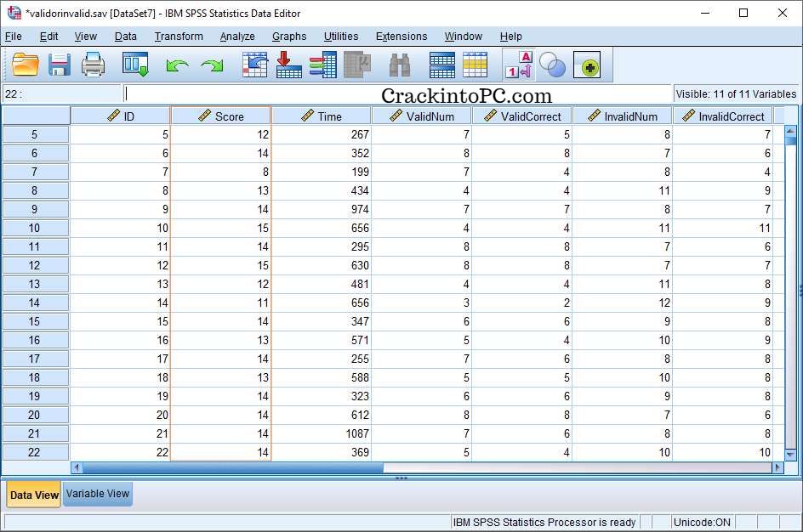Click Time value 588 in row 18
The width and height of the screenshot is (803, 532).
pyautogui.click(x=321, y=377)
